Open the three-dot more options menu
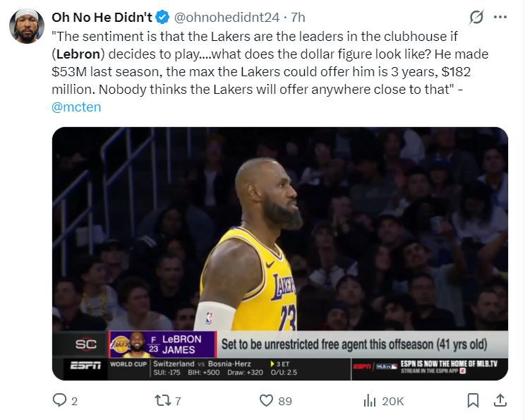 (x=500, y=17)
